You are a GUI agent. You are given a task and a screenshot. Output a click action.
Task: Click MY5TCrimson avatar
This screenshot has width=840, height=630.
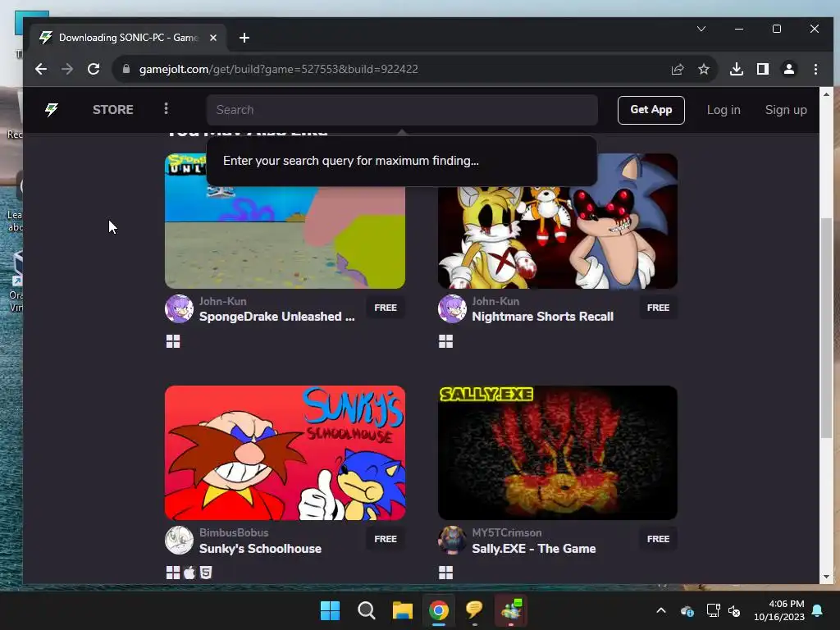pyautogui.click(x=452, y=540)
